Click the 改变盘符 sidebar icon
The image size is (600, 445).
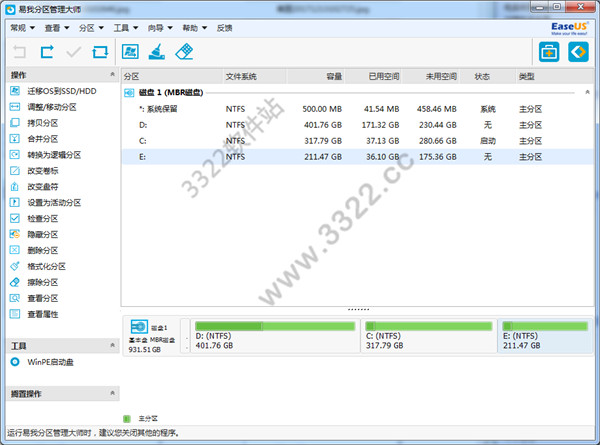[15, 186]
